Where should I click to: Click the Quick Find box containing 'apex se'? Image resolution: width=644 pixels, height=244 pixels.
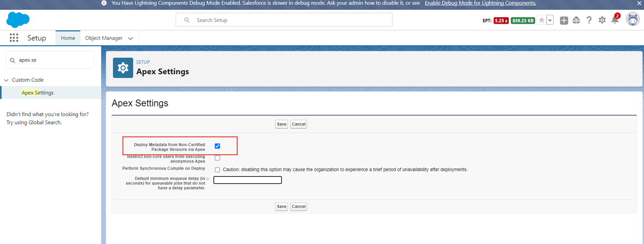click(x=50, y=60)
